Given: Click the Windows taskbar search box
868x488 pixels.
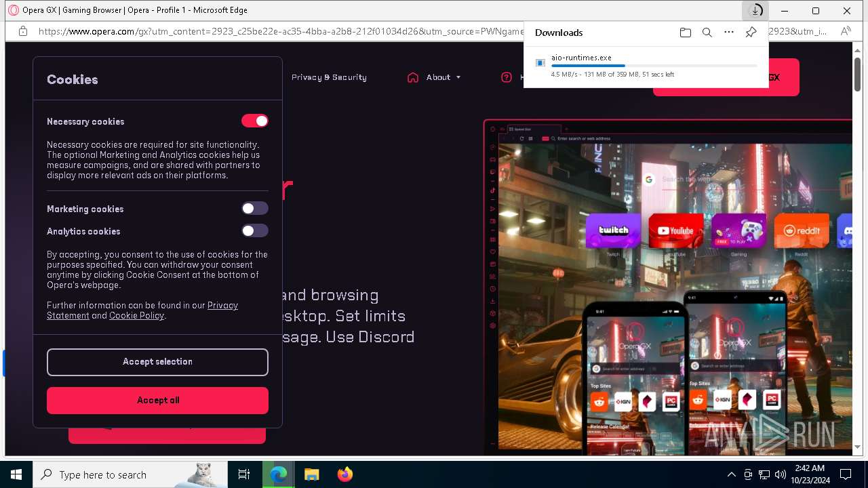Looking at the screenshot, I should [130, 474].
